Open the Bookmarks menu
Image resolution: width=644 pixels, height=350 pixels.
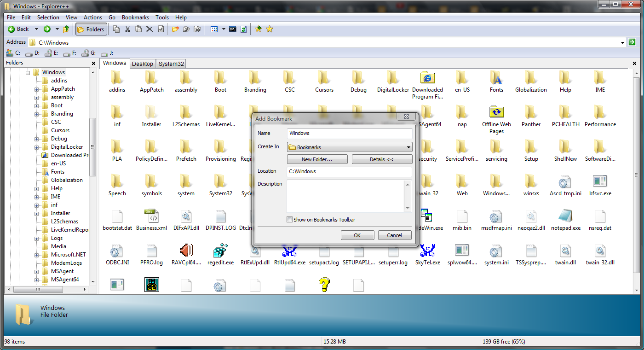pyautogui.click(x=135, y=17)
